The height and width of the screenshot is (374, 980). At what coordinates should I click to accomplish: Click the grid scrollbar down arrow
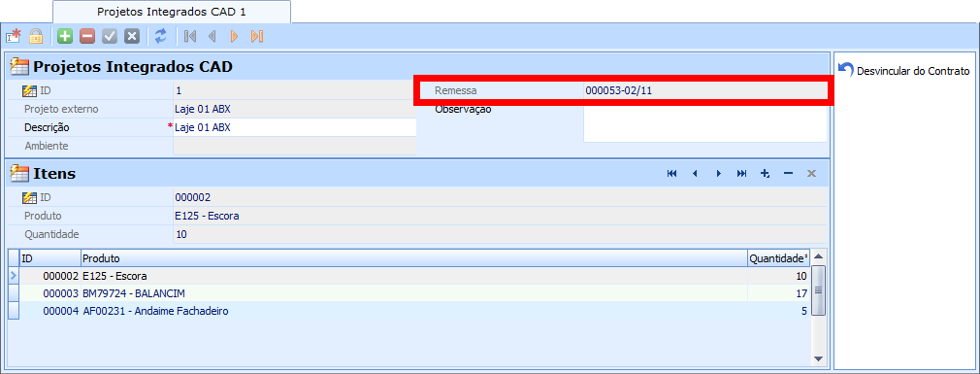[x=819, y=358]
